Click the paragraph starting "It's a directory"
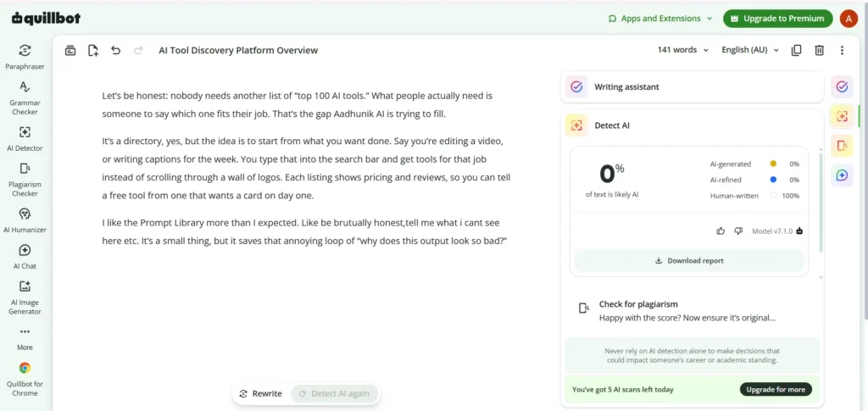This screenshot has width=868, height=411. [x=306, y=169]
